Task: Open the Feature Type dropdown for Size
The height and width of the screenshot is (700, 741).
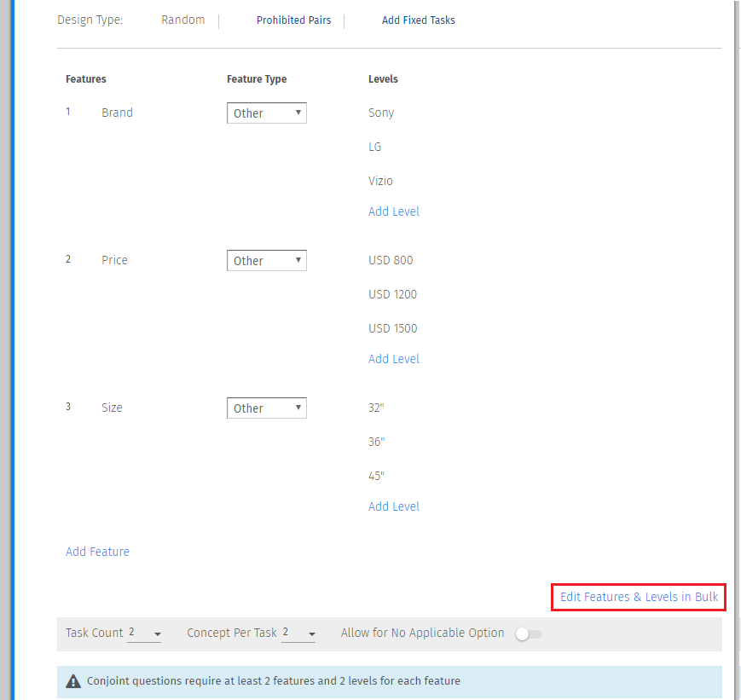Action: (x=266, y=408)
